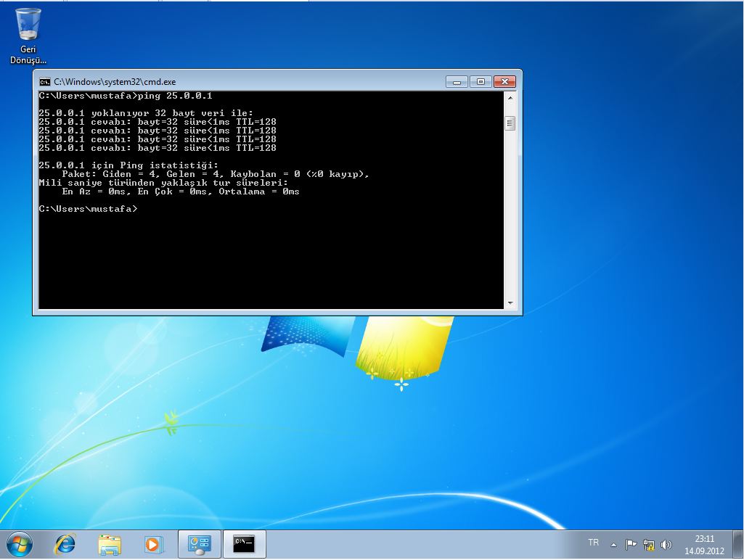Select the cmd.exe taskbar button

244,544
